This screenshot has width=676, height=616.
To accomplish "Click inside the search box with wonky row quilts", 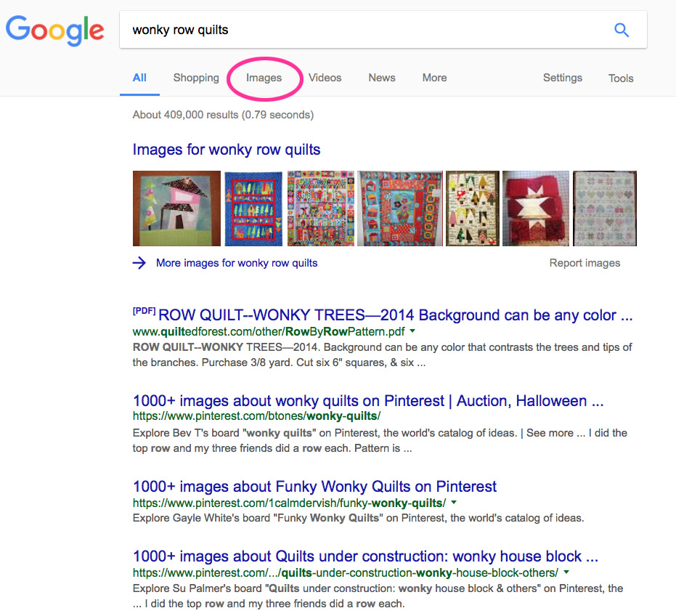I will [x=363, y=30].
